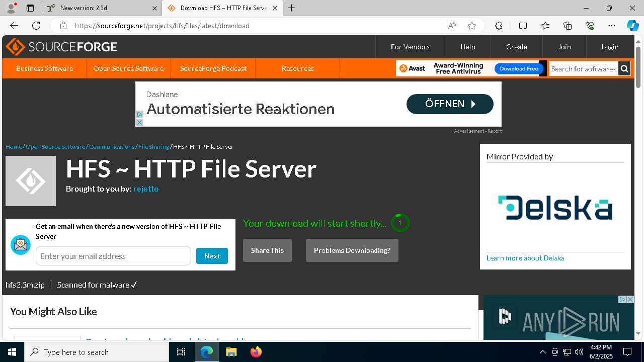
Task: Click the email envelope icon
Action: coord(21,245)
